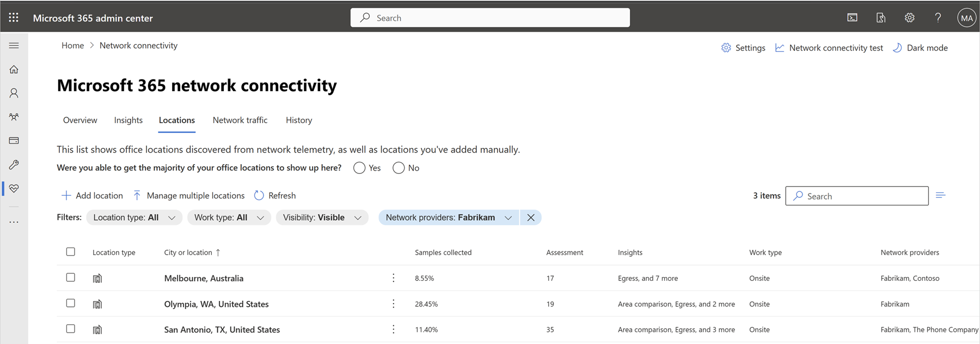Run Network connectivity test
Image resolution: width=980 pixels, height=344 pixels.
pyautogui.click(x=829, y=48)
